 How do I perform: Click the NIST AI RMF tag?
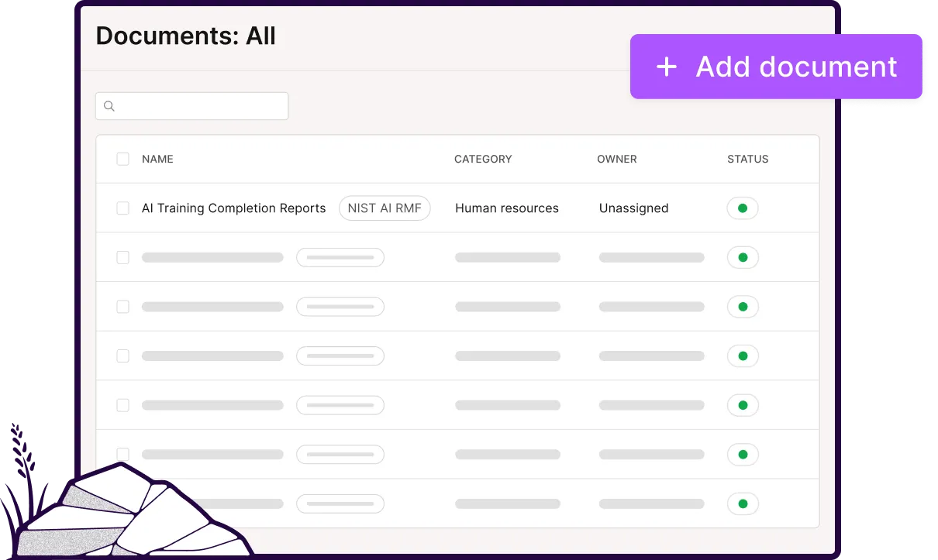[x=385, y=208]
